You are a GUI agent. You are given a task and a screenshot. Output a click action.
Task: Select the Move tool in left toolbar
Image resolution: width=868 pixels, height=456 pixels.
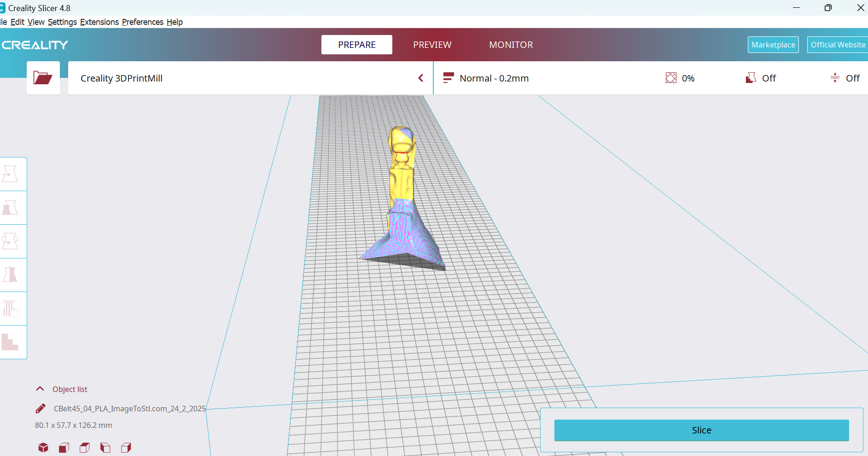point(11,174)
